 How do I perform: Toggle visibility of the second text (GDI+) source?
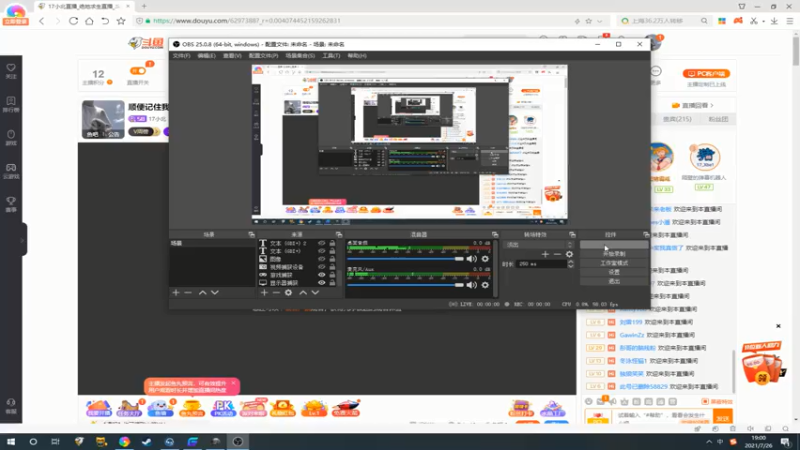(321, 251)
